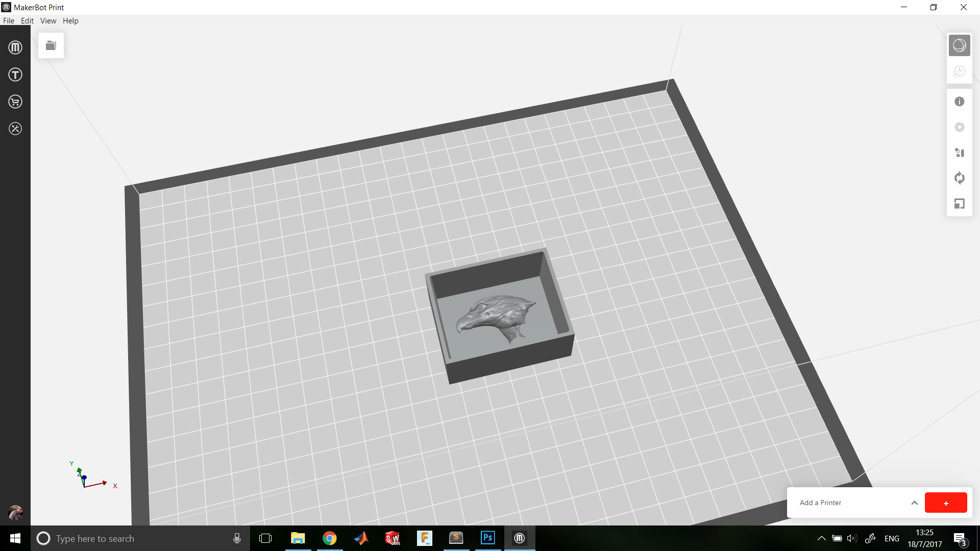Click the Type here to search field

pyautogui.click(x=140, y=538)
